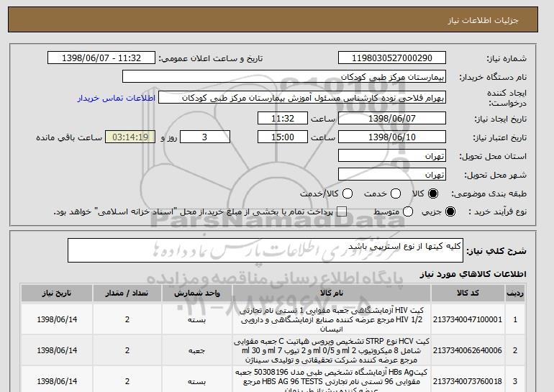Click the شماره نیاز field 1198030527000290
The height and width of the screenshot is (392, 554).
[x=392, y=58]
